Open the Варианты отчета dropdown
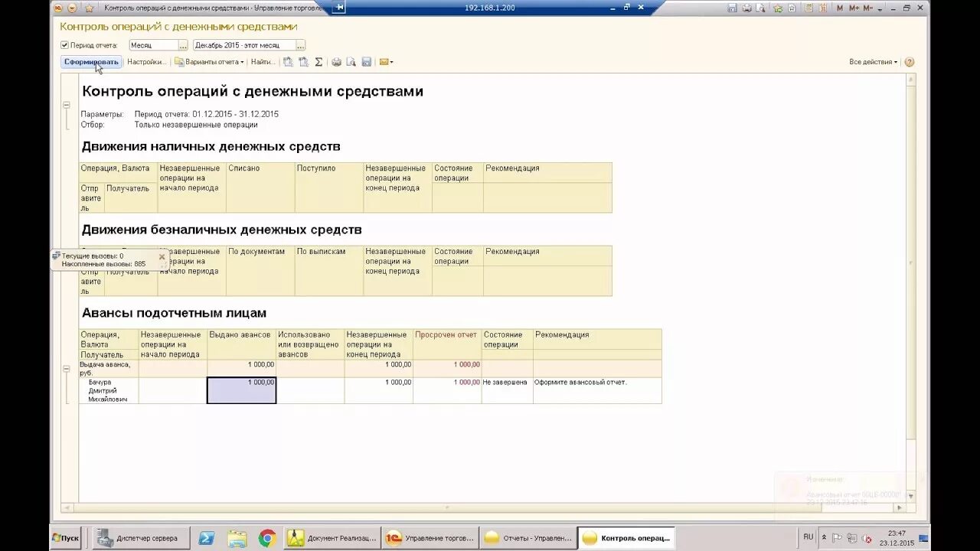 [x=209, y=62]
